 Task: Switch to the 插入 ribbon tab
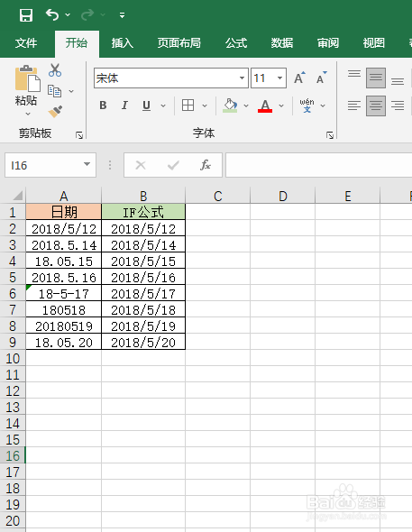tap(123, 43)
